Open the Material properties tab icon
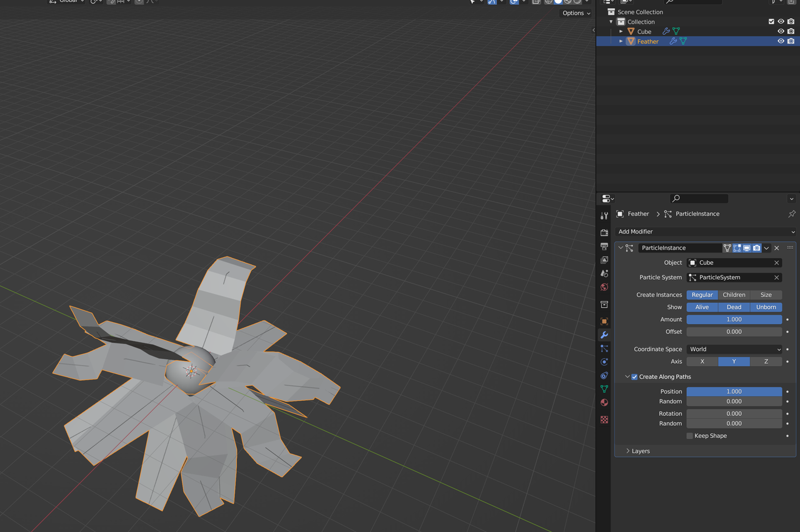 [604, 403]
